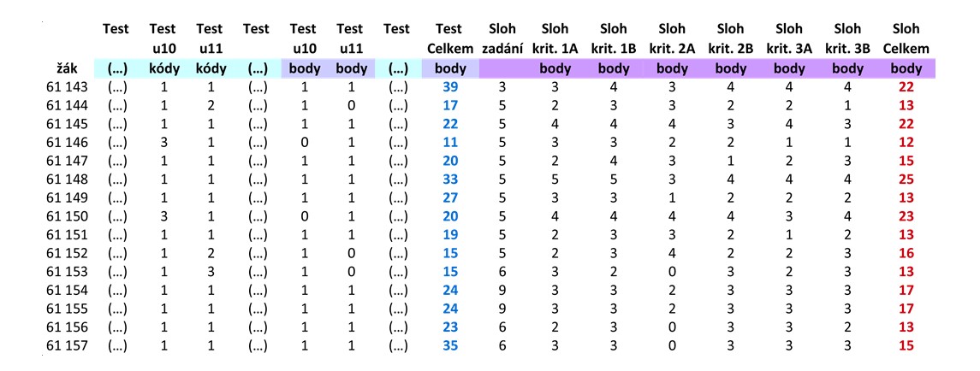This screenshot has height=371, width=980.
Task: Click the Sloh krit. 2B header
Action: pyautogui.click(x=731, y=38)
